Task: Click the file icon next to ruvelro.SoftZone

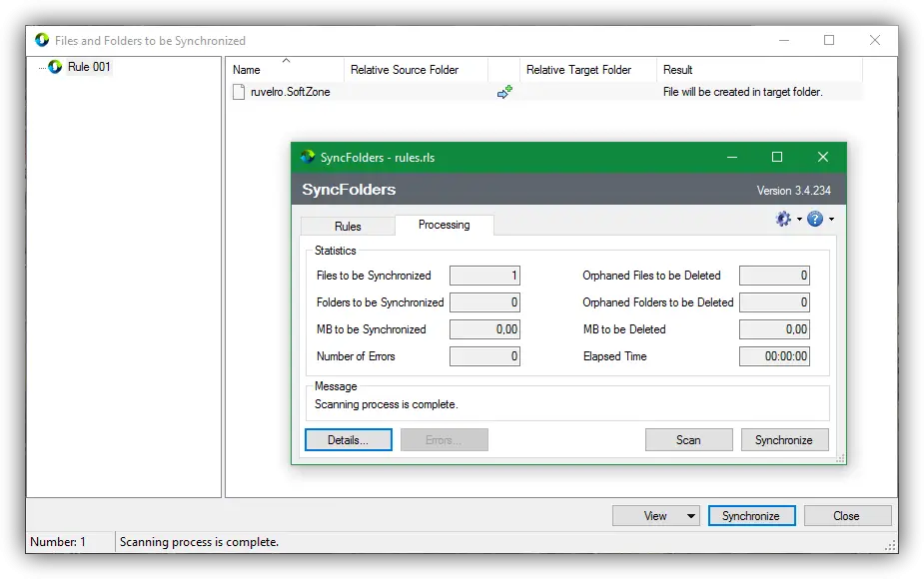Action: click(239, 92)
